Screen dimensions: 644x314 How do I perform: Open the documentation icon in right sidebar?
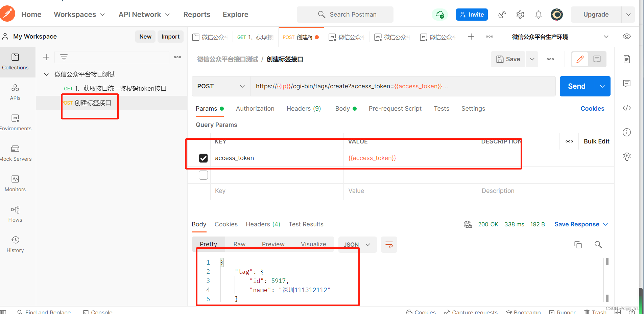click(627, 59)
